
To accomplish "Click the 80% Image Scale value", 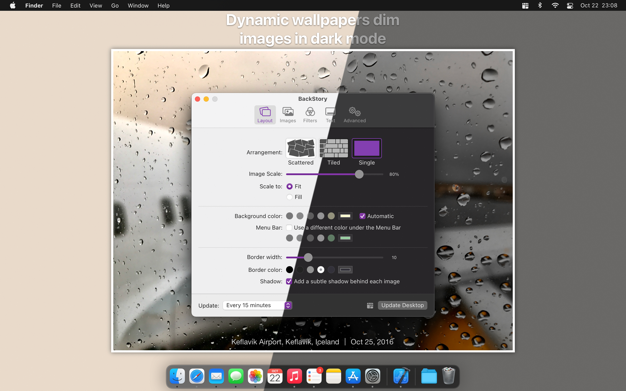I will pyautogui.click(x=394, y=175).
